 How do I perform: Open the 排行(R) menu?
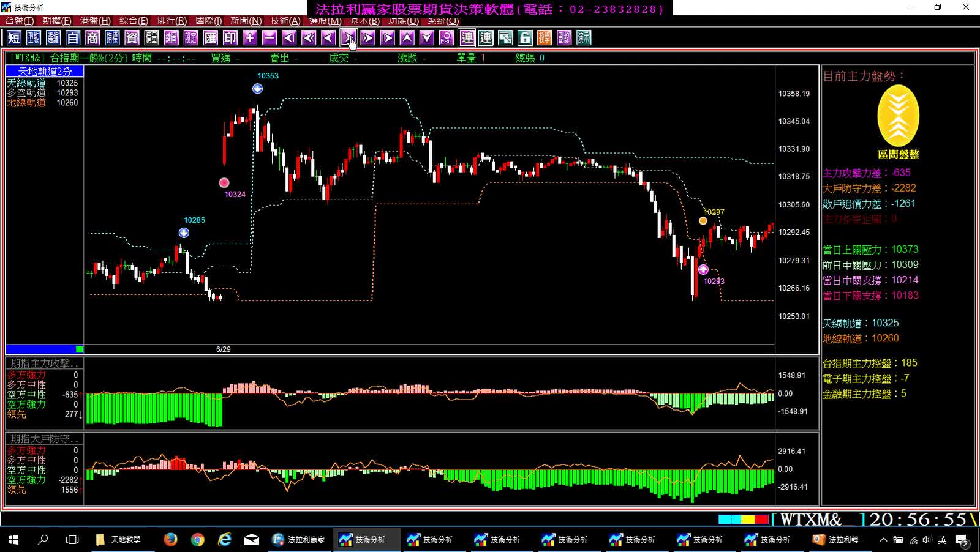tap(172, 21)
